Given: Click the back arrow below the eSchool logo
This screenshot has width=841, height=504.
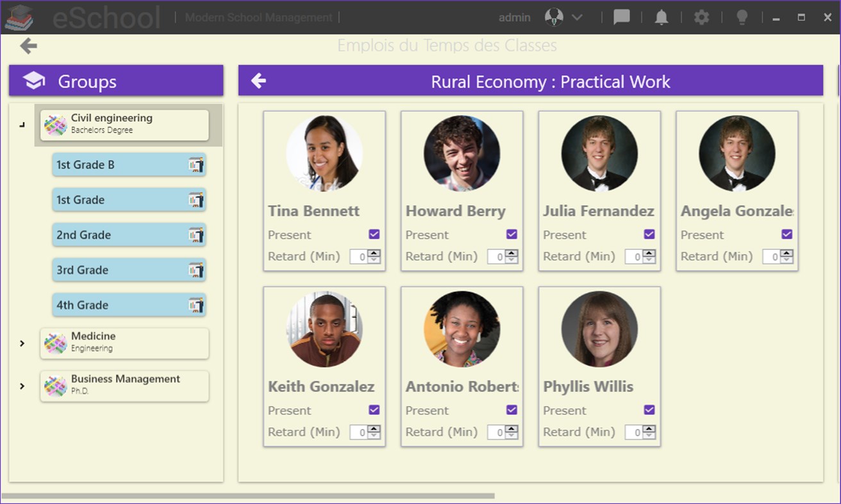Looking at the screenshot, I should click(27, 45).
